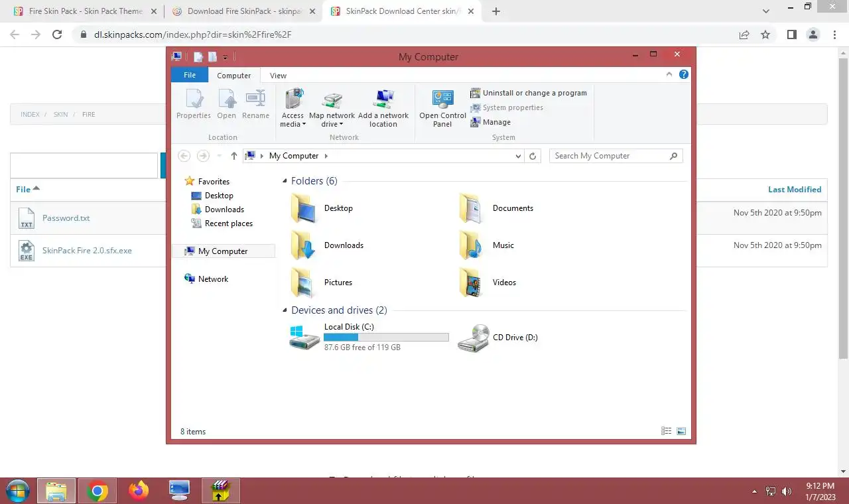Click the volume speaker tray icon
This screenshot has height=504, width=849.
[x=787, y=491]
